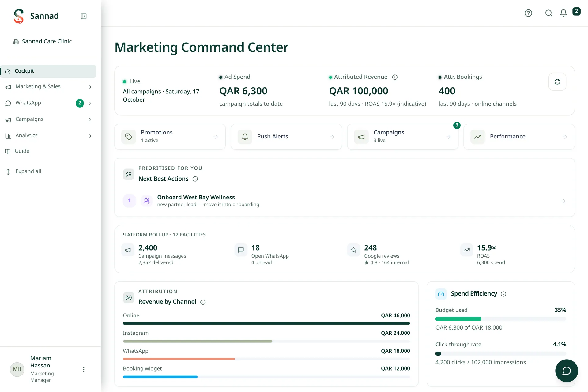Show info for Next Best Actions
Viewport: 588px width, 392px height.
coord(195,179)
